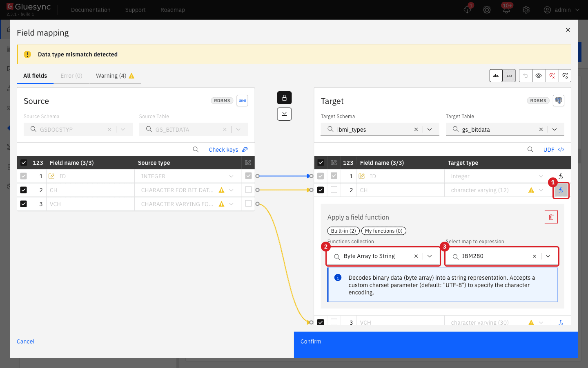Toggle source VCH row checkbox
Viewport: 588px width, 368px height.
point(24,204)
